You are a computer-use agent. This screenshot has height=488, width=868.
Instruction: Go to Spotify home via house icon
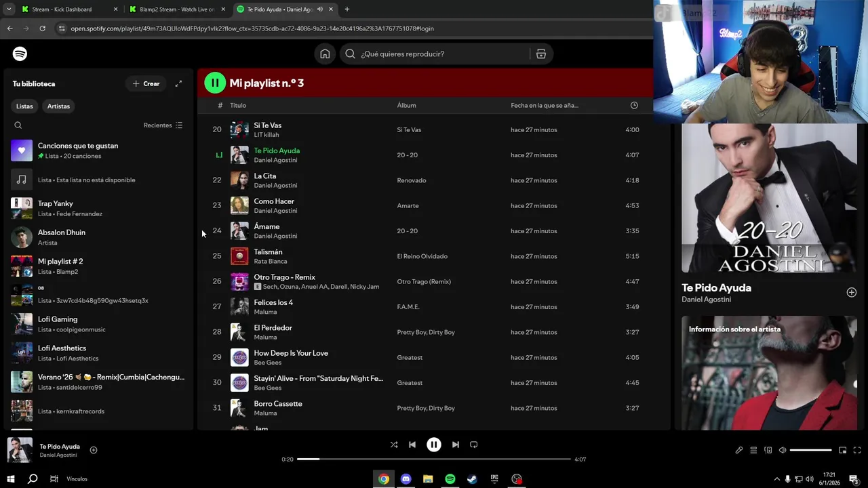click(x=325, y=54)
